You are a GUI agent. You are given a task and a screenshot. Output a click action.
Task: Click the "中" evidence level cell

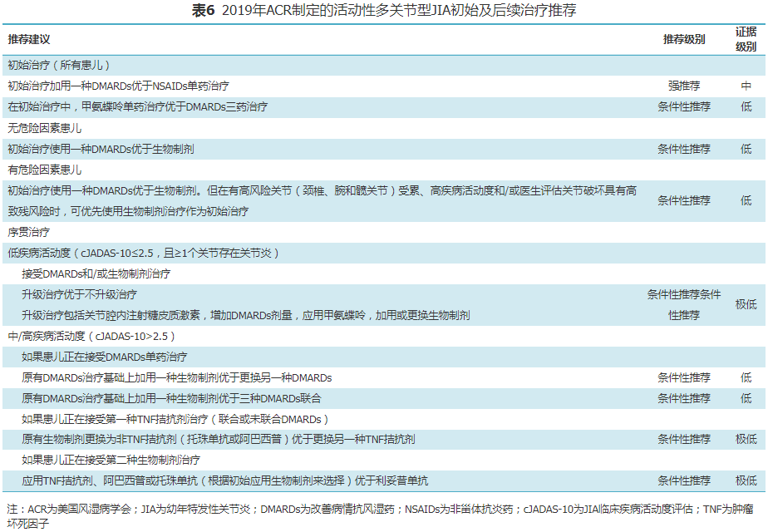tap(746, 86)
